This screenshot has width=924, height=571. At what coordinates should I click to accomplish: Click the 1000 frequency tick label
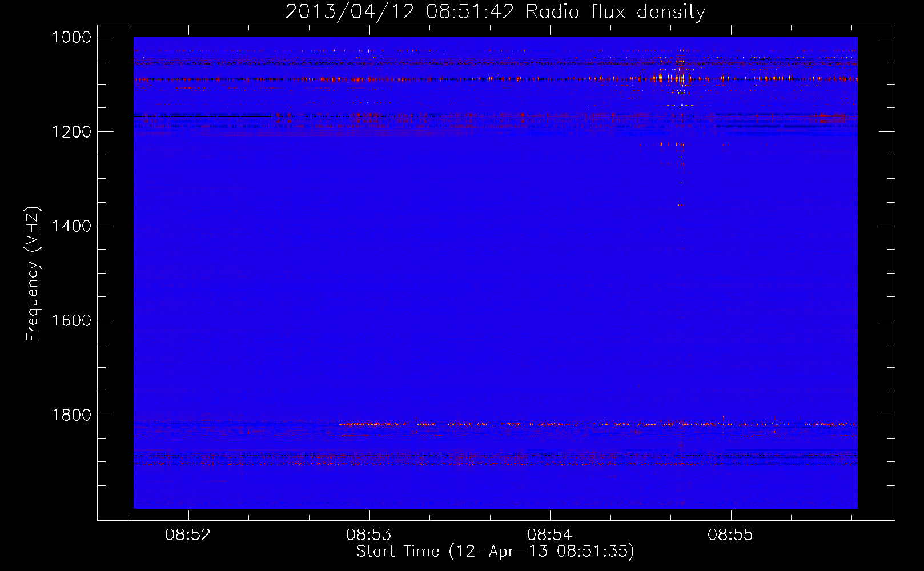71,37
